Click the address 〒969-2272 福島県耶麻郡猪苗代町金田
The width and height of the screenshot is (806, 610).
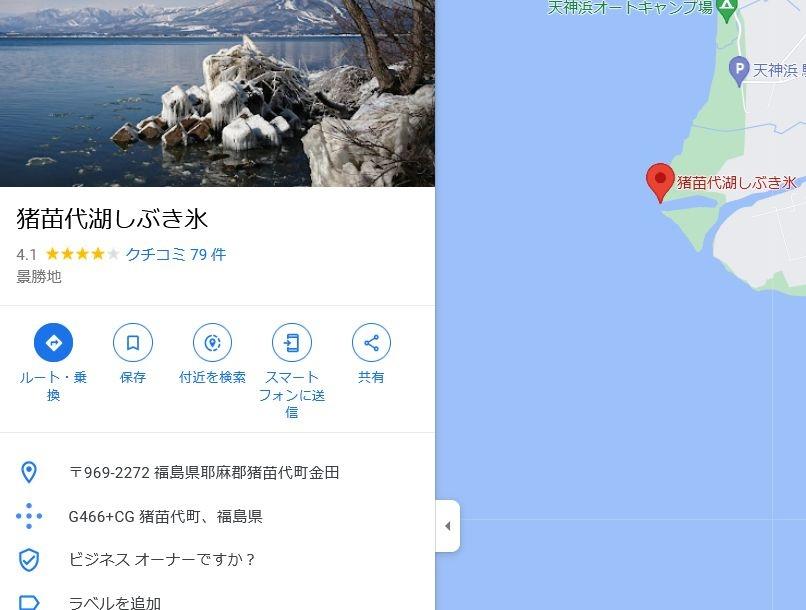coord(204,472)
